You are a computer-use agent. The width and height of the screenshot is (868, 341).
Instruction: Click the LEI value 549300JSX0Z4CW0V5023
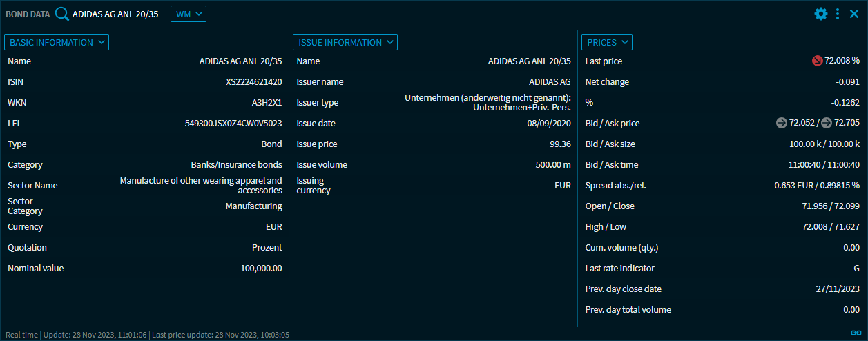pyautogui.click(x=233, y=124)
